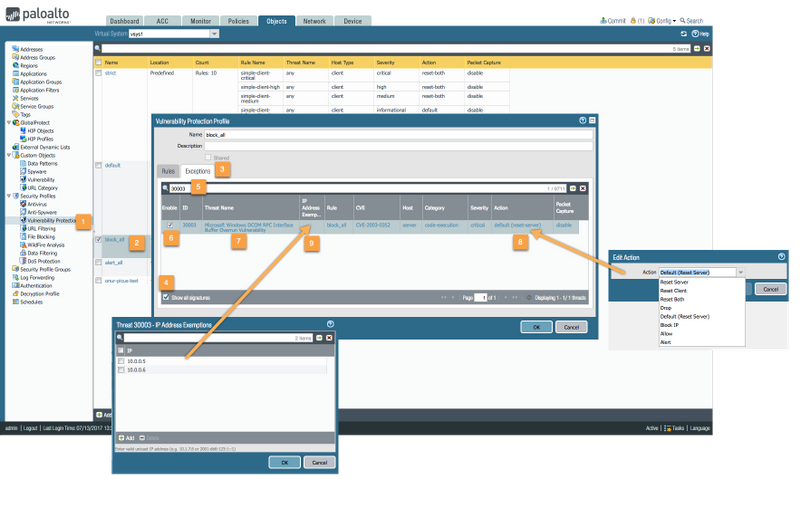Check the onur-picus-test profile row checkbox
The image size is (800, 507).
pyautogui.click(x=98, y=281)
